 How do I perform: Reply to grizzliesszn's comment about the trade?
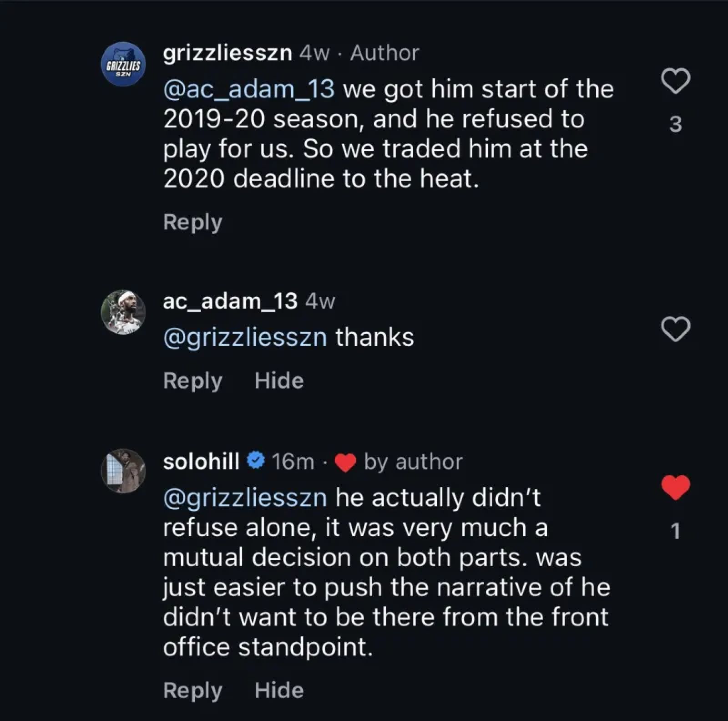coord(192,222)
